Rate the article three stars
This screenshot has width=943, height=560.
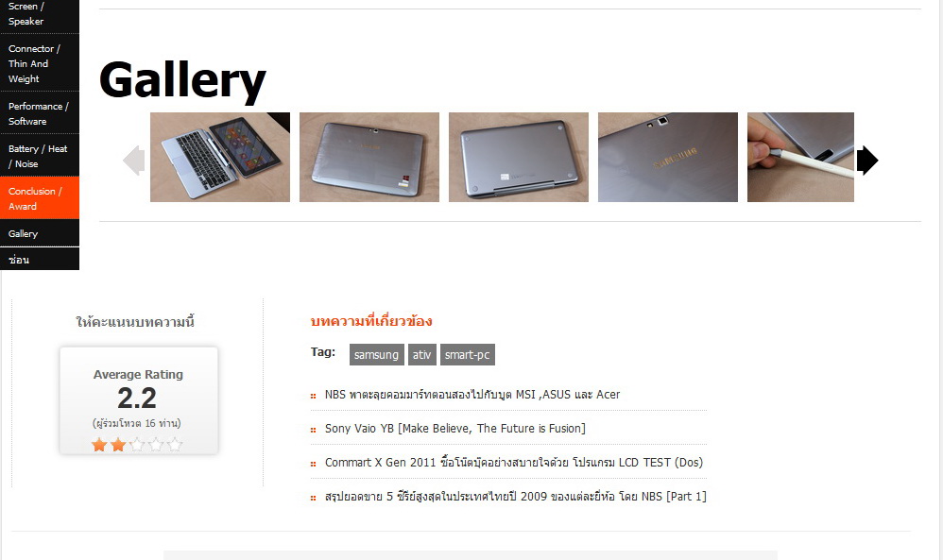(137, 445)
